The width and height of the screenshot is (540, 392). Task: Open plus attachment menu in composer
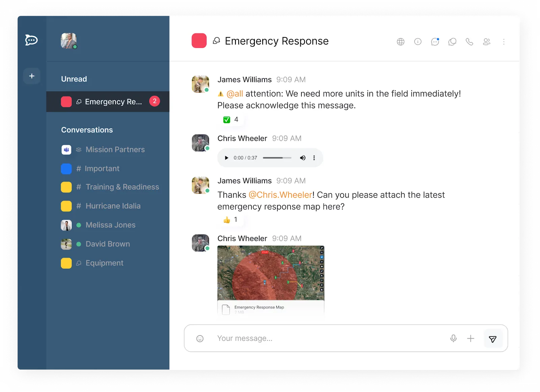click(x=470, y=338)
